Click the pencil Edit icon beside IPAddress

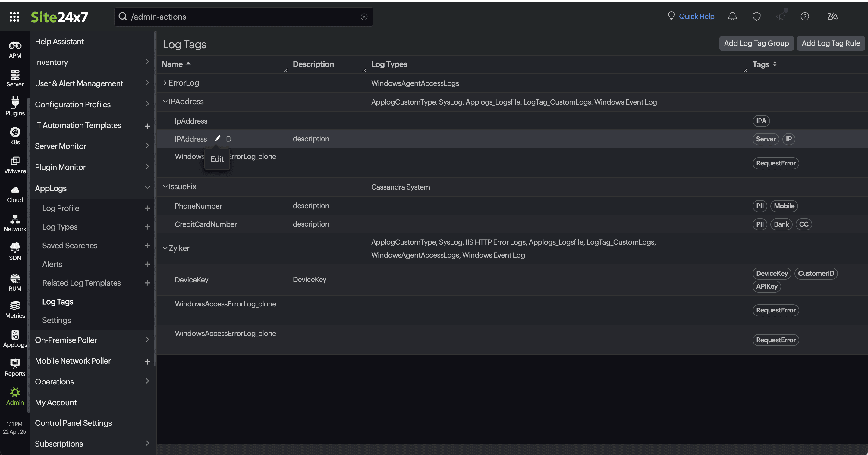[218, 138]
